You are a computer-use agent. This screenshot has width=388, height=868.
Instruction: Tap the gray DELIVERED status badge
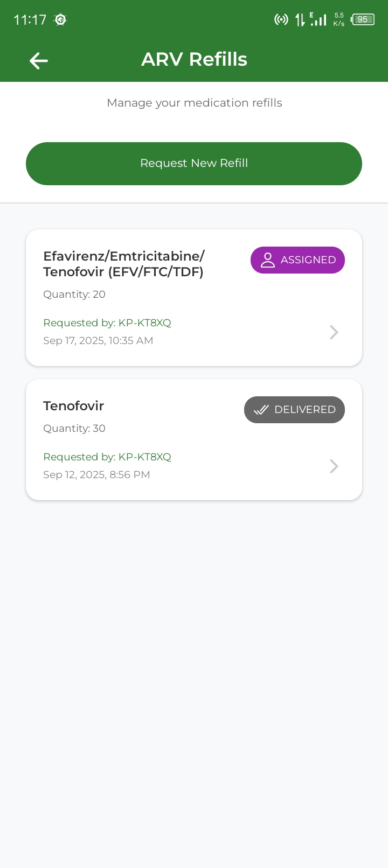point(294,410)
